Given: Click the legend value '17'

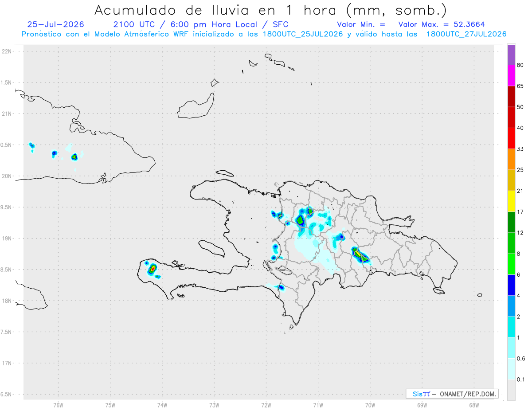Looking at the screenshot, I should [520, 212].
